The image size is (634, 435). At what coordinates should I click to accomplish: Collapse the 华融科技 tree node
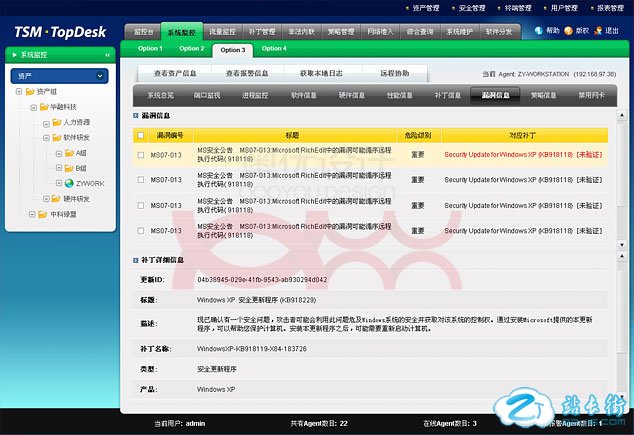33,107
